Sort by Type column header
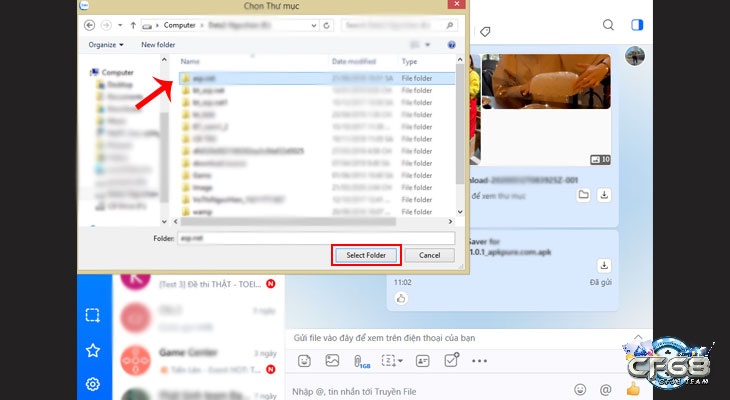Screen dimensions: 730x400 coord(409,61)
